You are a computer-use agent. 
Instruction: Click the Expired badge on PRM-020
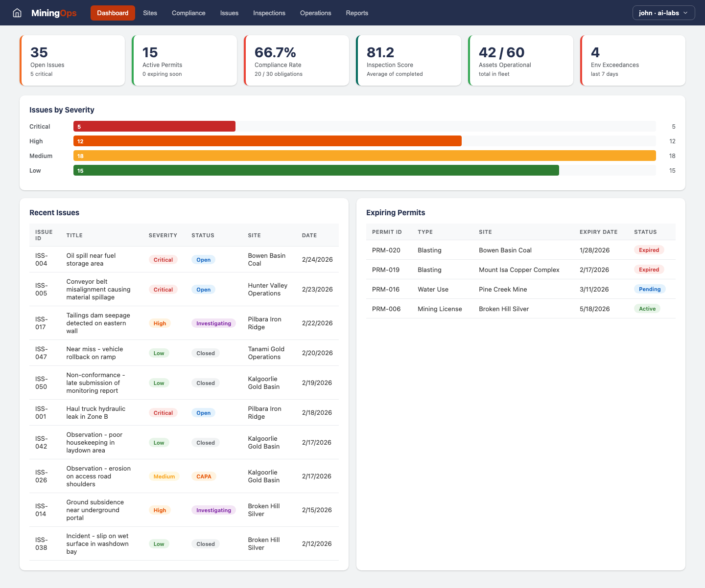[x=649, y=249]
